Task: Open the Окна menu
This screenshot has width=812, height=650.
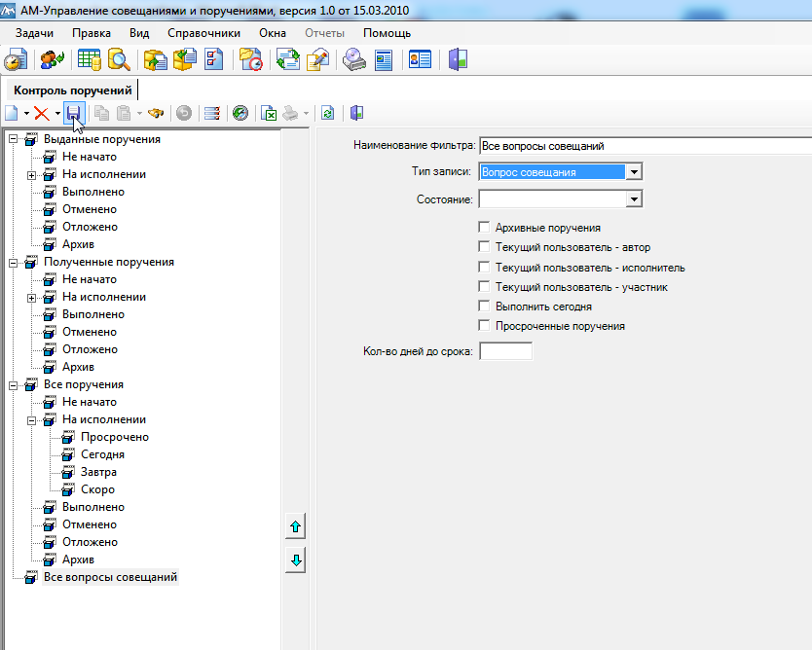Action: (x=273, y=33)
